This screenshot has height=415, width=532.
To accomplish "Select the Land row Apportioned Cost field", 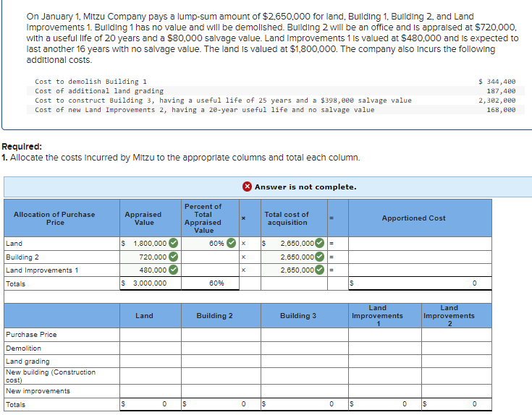I will [x=420, y=243].
